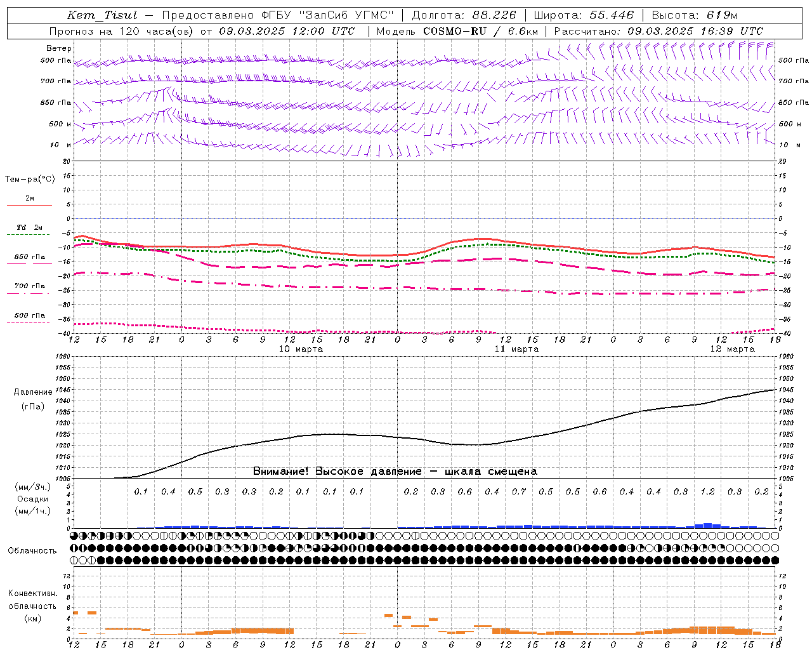
Task: Click the 10 марта date label
Action: click(x=301, y=349)
